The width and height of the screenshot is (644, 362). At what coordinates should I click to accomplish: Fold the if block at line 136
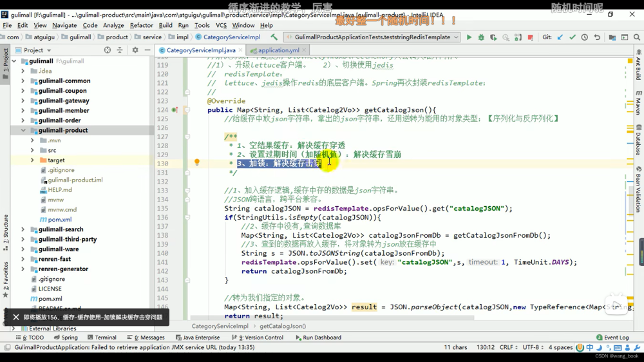[x=187, y=217]
